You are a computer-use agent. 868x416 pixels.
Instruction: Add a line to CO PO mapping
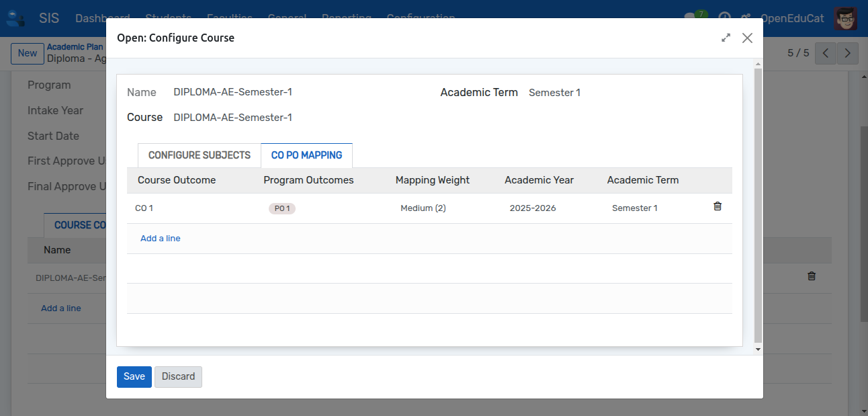click(x=161, y=239)
